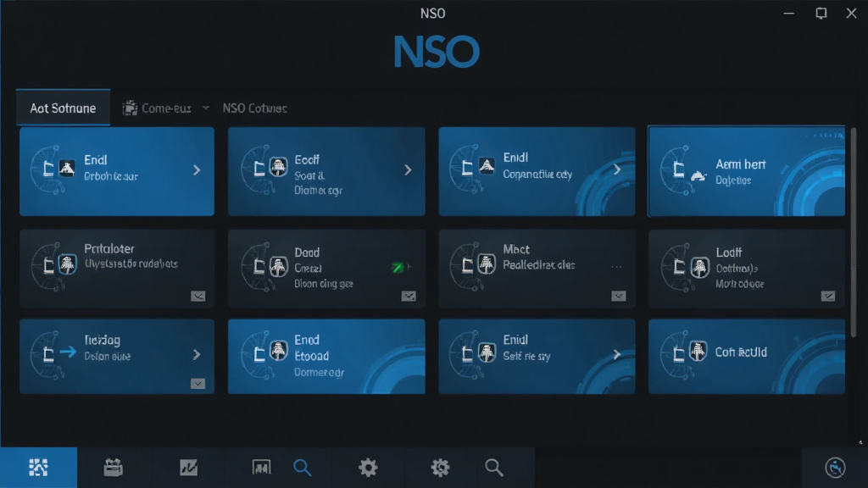Open the Enod Etooad card
Viewport: 868px width, 488px height.
[x=326, y=357]
